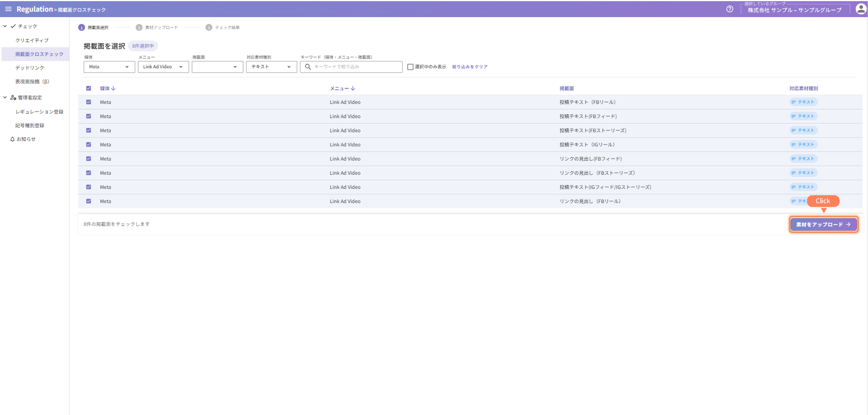The width and height of the screenshot is (868, 415).
Task: Toggle the select-all header checkbox
Action: coord(89,88)
